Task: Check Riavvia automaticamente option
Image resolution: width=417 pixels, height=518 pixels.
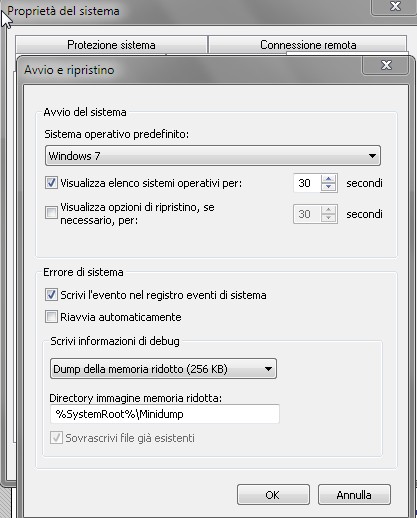Action: pos(51,317)
